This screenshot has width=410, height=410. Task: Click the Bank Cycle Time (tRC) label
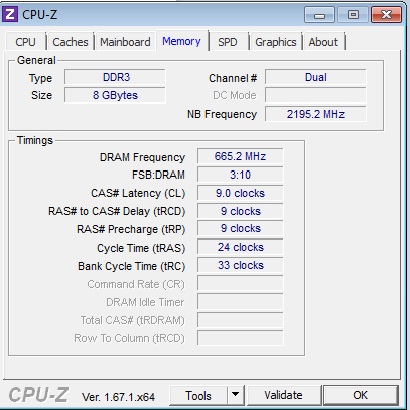[131, 266]
